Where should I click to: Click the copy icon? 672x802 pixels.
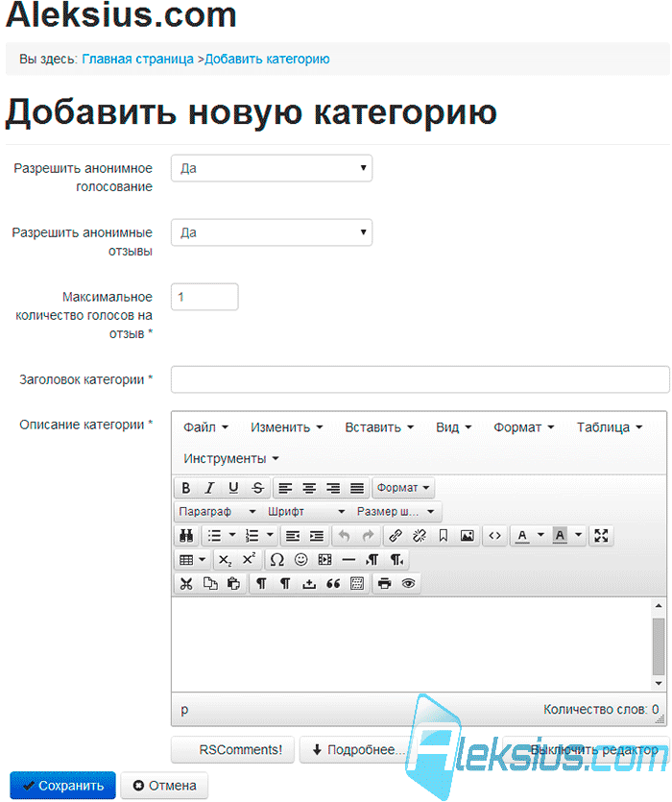click(x=210, y=584)
